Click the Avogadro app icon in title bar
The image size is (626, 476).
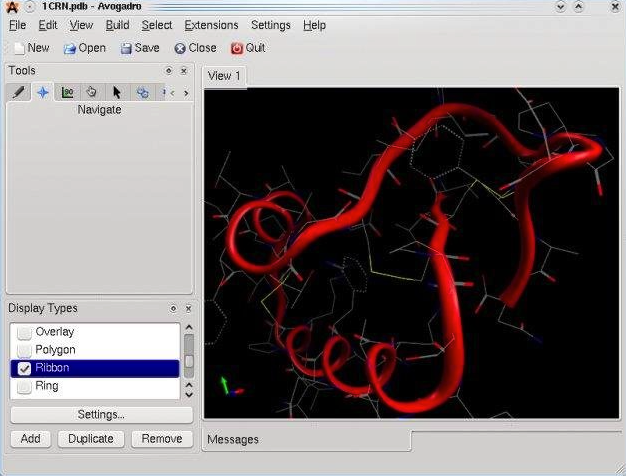[13, 6]
